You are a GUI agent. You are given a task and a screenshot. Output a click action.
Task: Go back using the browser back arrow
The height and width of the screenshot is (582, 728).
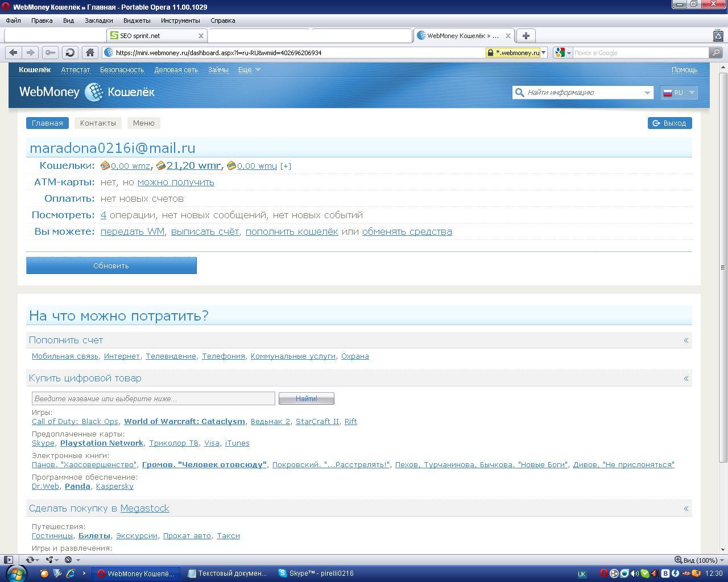[x=13, y=52]
